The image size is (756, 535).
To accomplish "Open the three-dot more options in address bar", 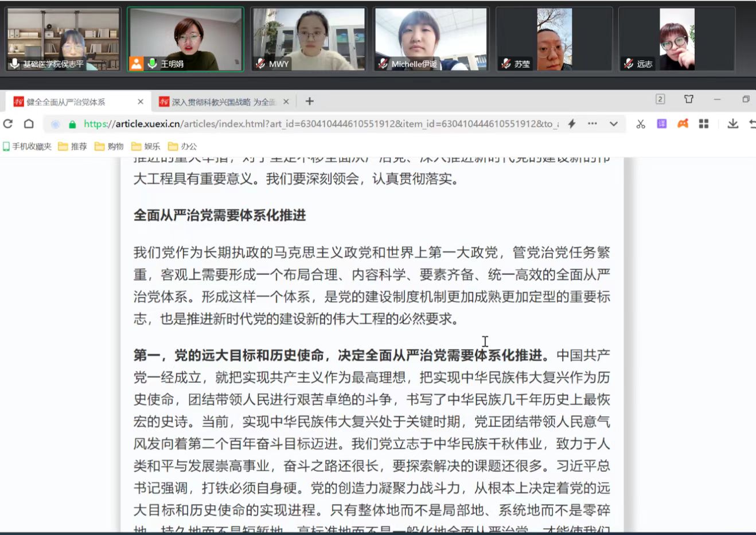I will pyautogui.click(x=593, y=124).
